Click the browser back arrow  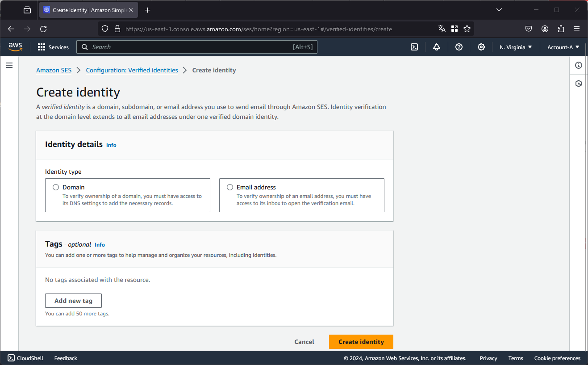pos(11,29)
